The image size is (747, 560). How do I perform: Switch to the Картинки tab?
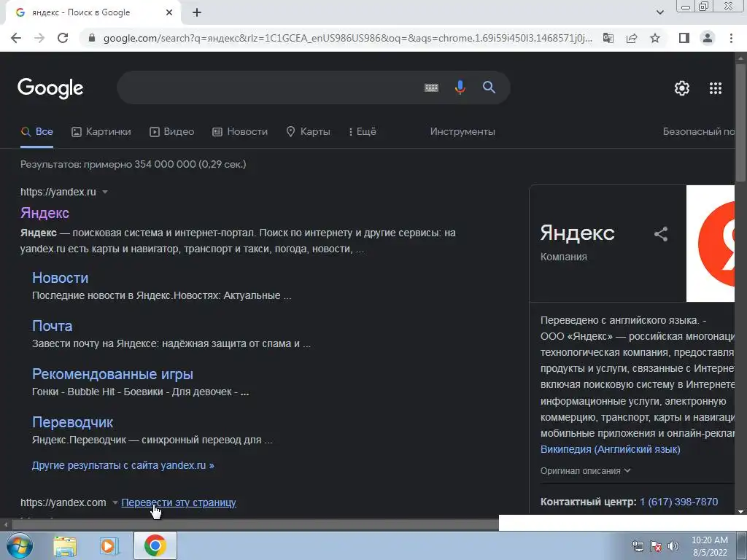coord(101,132)
